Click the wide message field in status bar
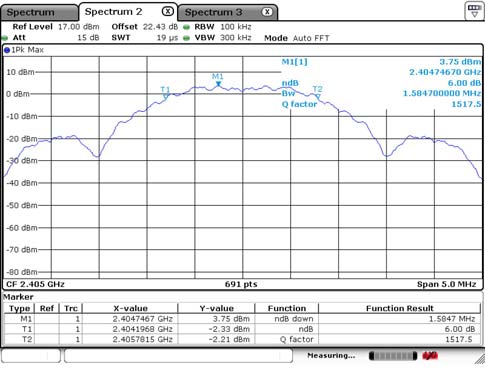The image size is (485, 377). pyautogui.click(x=178, y=356)
